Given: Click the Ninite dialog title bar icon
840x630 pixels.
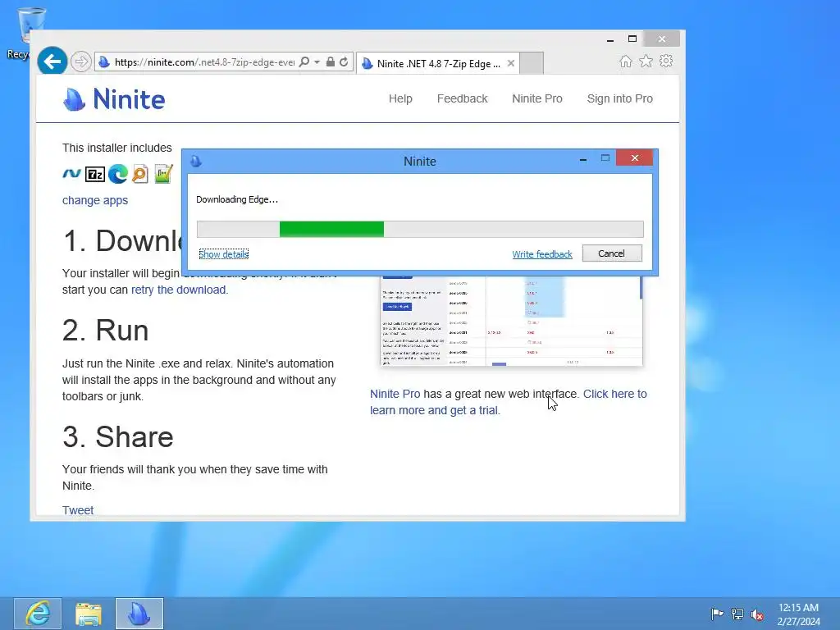Looking at the screenshot, I should click(x=196, y=162).
